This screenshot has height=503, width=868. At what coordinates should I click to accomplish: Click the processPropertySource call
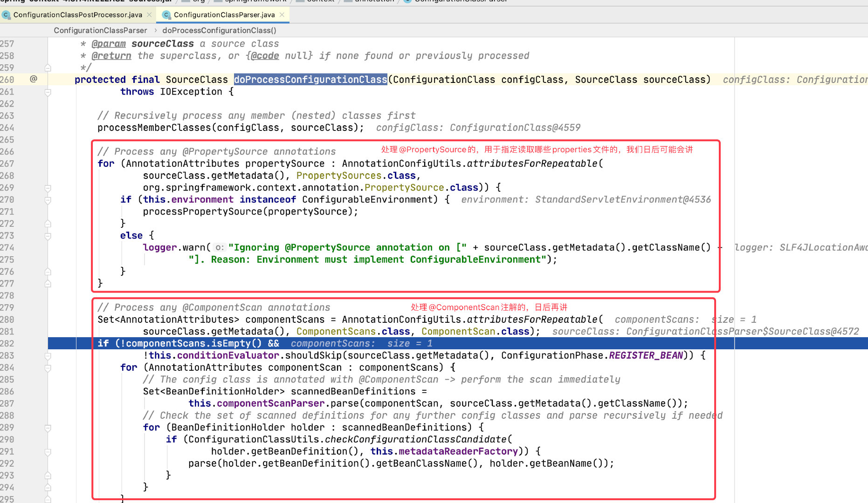203,212
